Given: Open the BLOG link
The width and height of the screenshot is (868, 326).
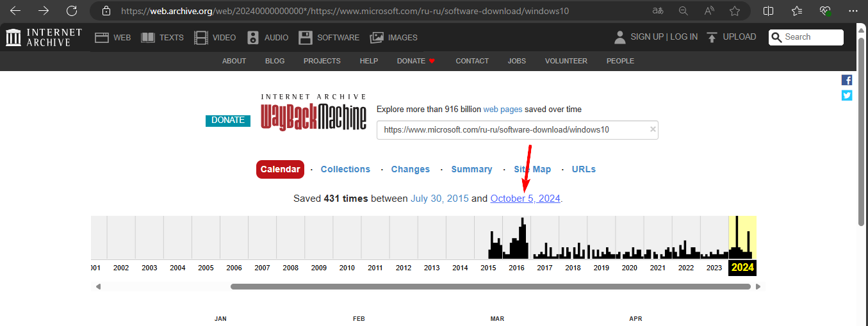Looking at the screenshot, I should click(x=275, y=61).
